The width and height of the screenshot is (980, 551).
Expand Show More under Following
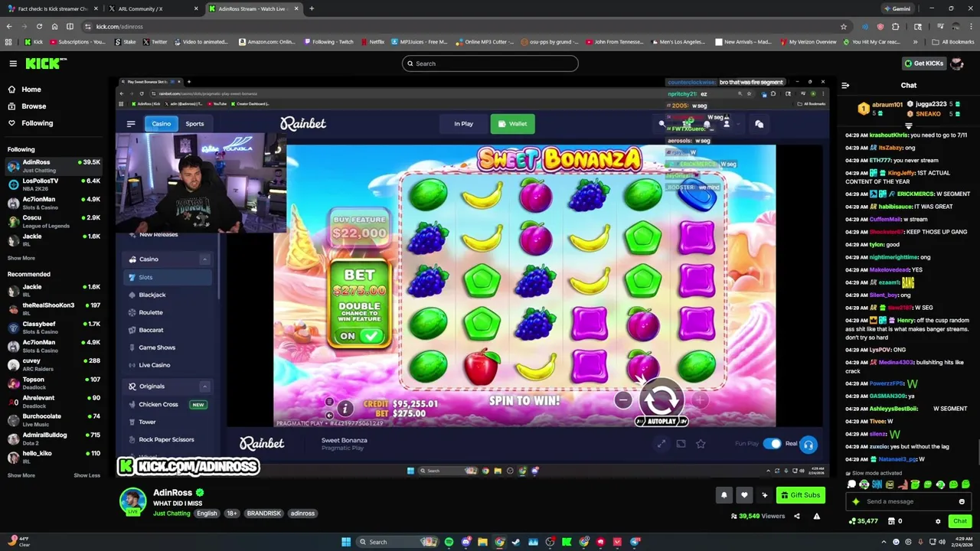point(21,258)
